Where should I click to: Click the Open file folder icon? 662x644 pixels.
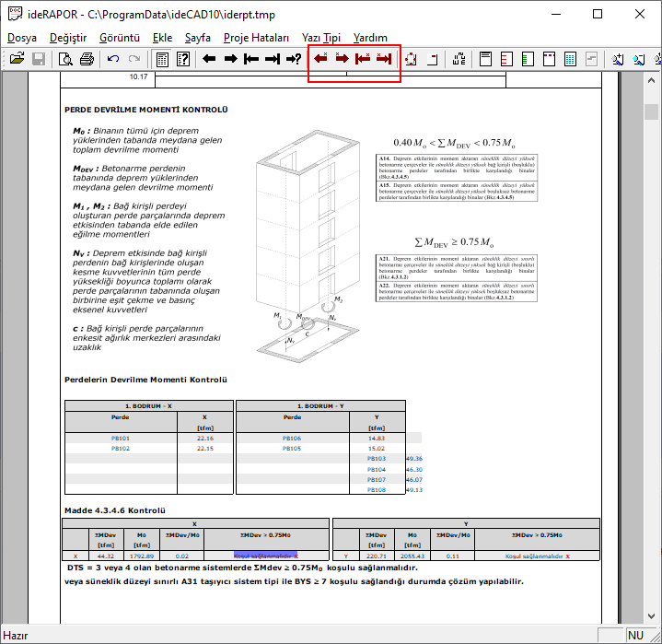[17, 59]
